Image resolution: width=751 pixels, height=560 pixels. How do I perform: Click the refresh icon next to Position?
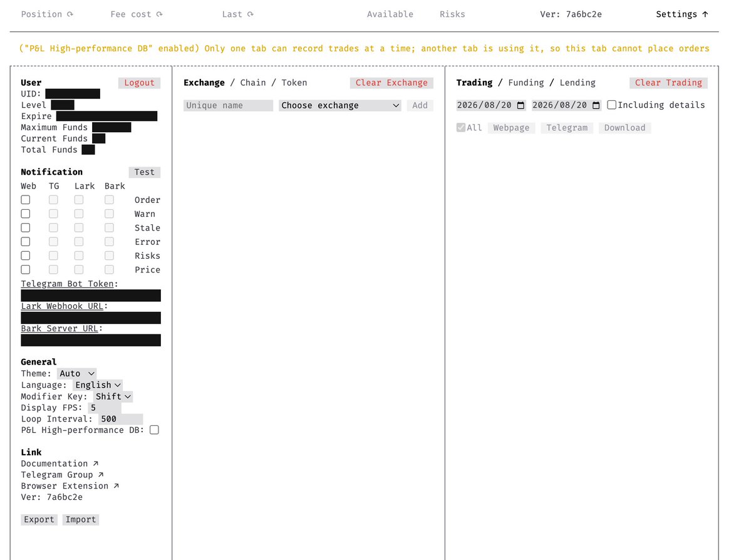click(x=70, y=14)
